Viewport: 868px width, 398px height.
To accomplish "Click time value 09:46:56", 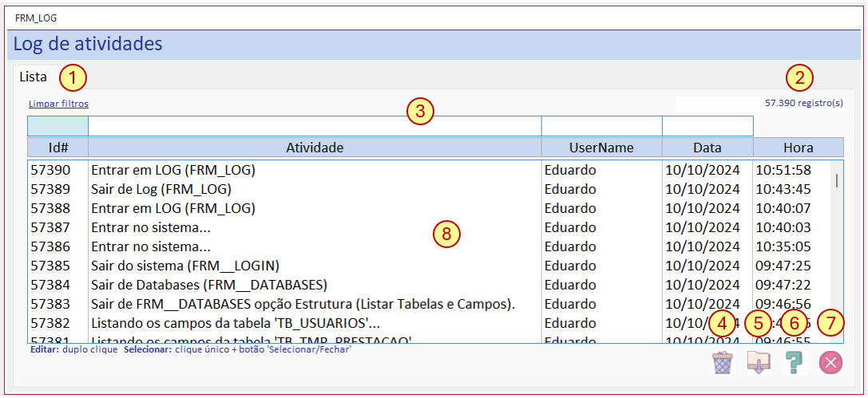I will [783, 304].
